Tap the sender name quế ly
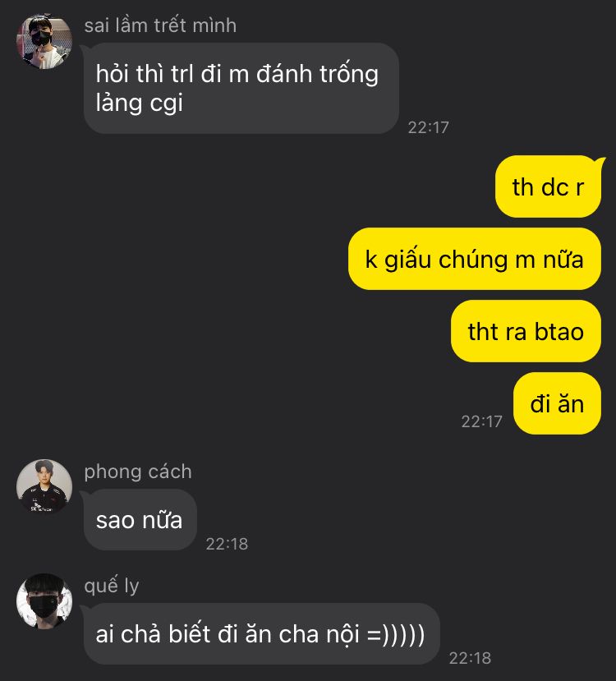 111,586
